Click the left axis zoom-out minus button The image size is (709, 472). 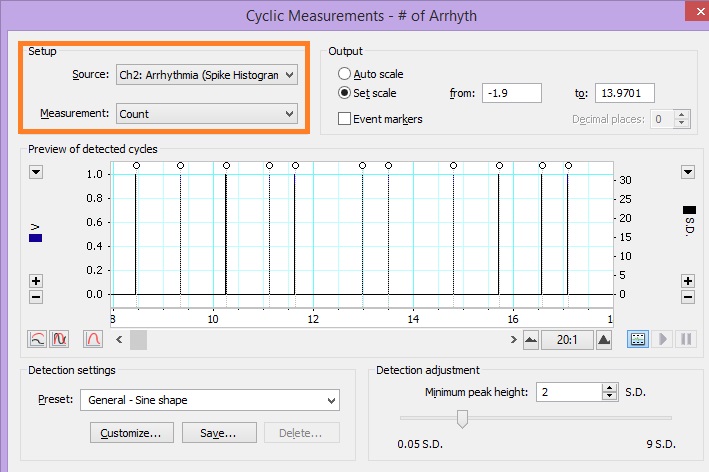tap(36, 296)
